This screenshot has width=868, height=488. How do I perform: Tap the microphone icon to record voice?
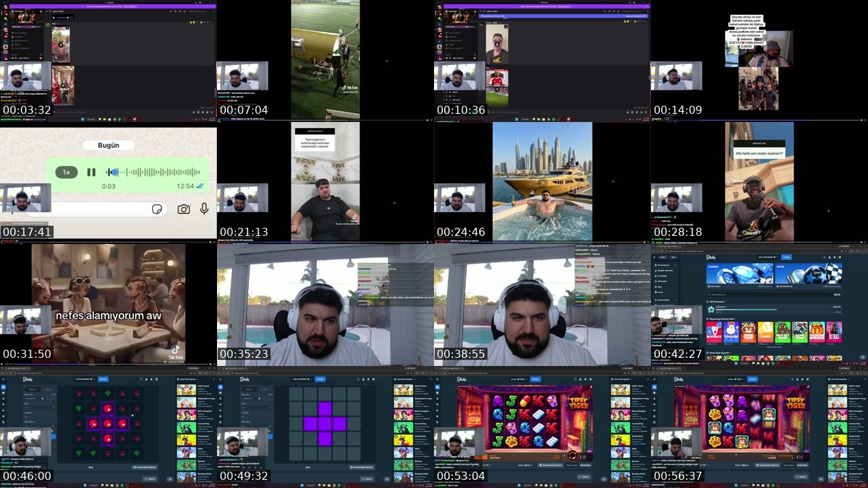pos(204,209)
